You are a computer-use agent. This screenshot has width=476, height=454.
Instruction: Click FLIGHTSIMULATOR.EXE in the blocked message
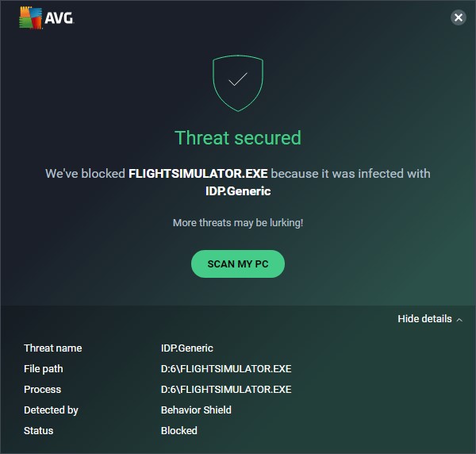tap(198, 174)
